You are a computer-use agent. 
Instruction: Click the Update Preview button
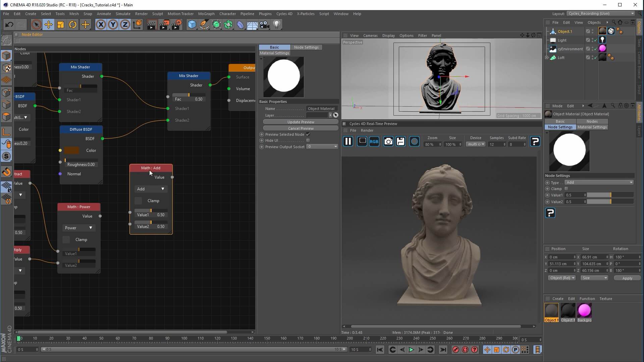pyautogui.click(x=301, y=122)
